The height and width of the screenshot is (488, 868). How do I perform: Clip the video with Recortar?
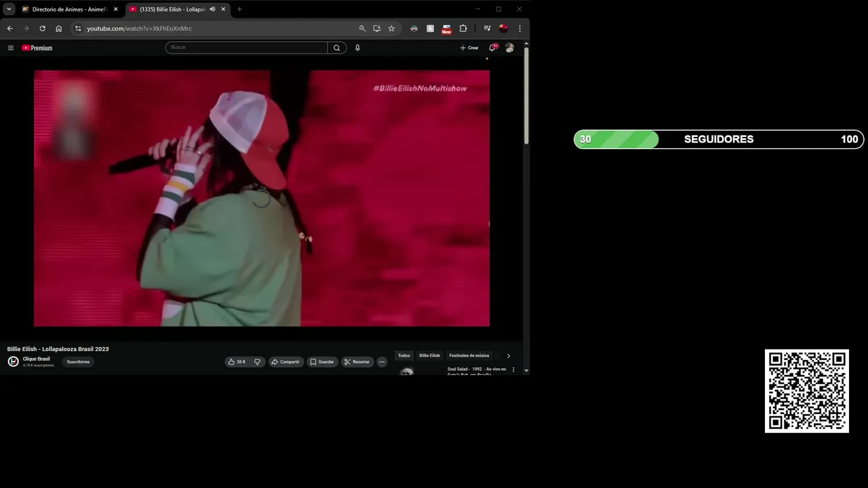pos(357,362)
